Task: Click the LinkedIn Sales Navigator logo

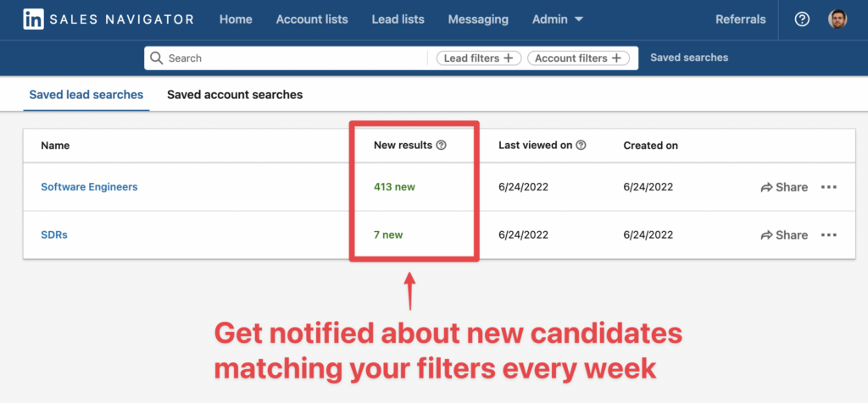Action: 108,19
